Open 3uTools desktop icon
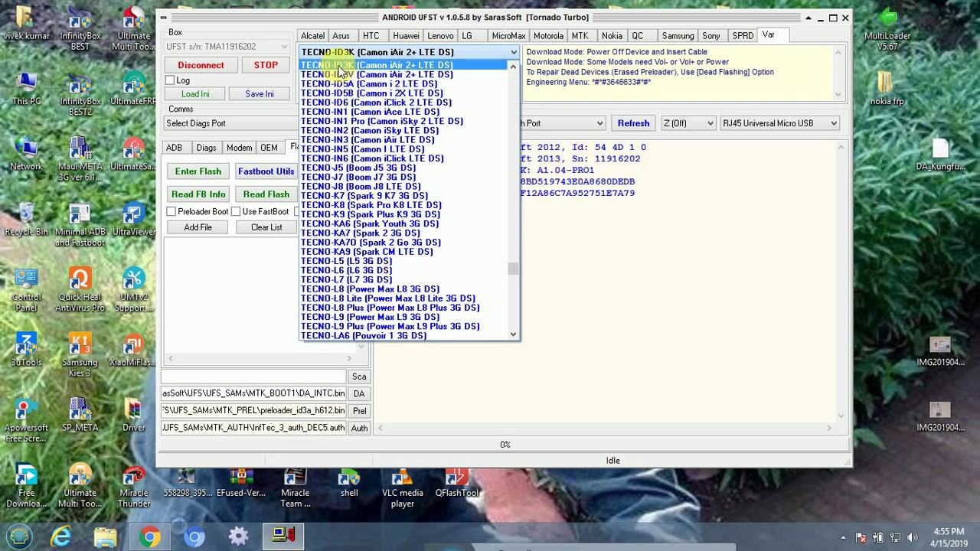 pos(26,349)
